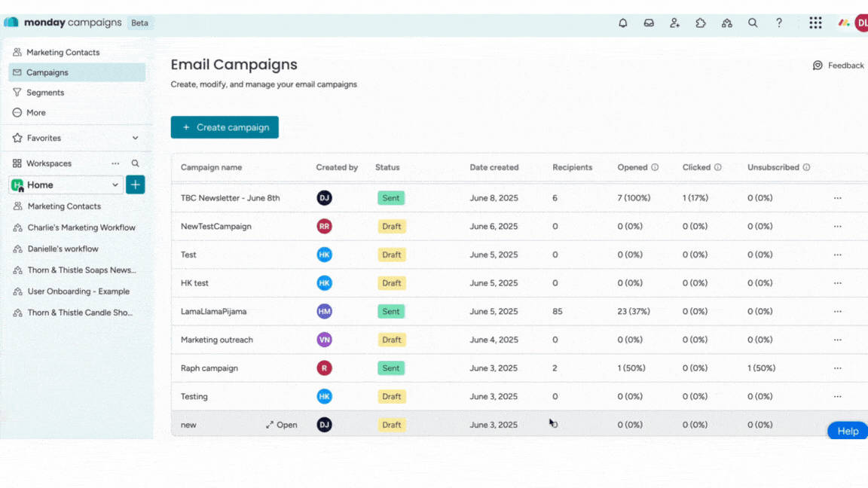Open the Home workspace dropdown
Image resolution: width=868 pixels, height=488 pixels.
[115, 185]
